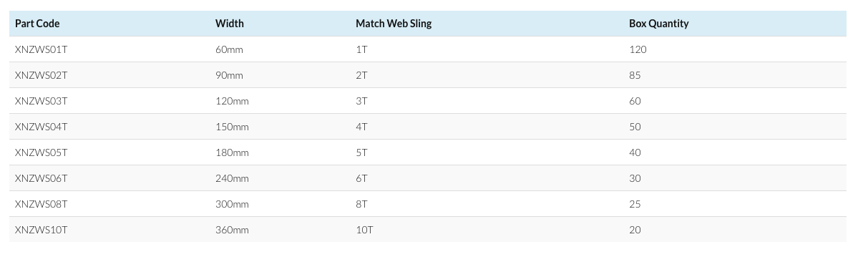Click the Match Web Sling column header
The height and width of the screenshot is (262, 868).
394,24
